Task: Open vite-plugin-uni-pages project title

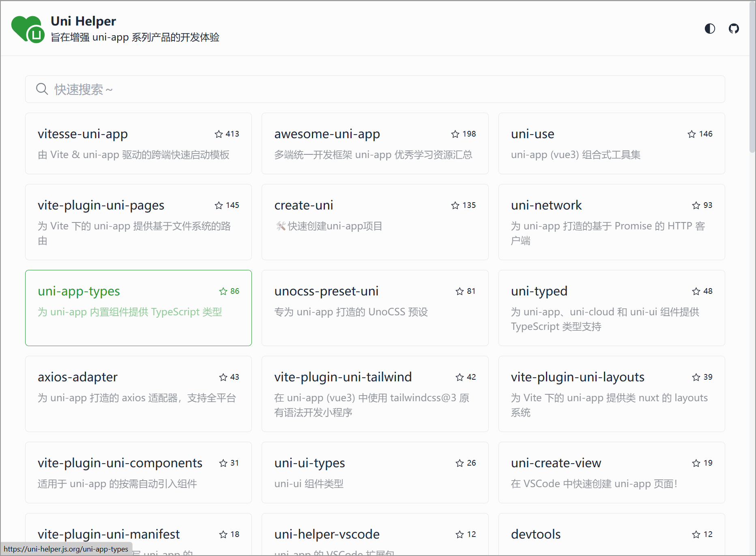Action: pyautogui.click(x=101, y=205)
